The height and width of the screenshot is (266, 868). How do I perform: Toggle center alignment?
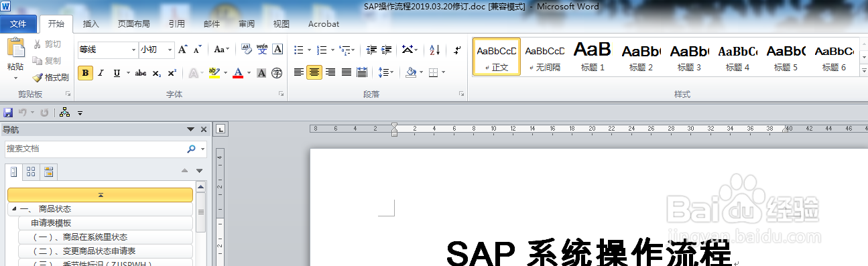[x=314, y=72]
